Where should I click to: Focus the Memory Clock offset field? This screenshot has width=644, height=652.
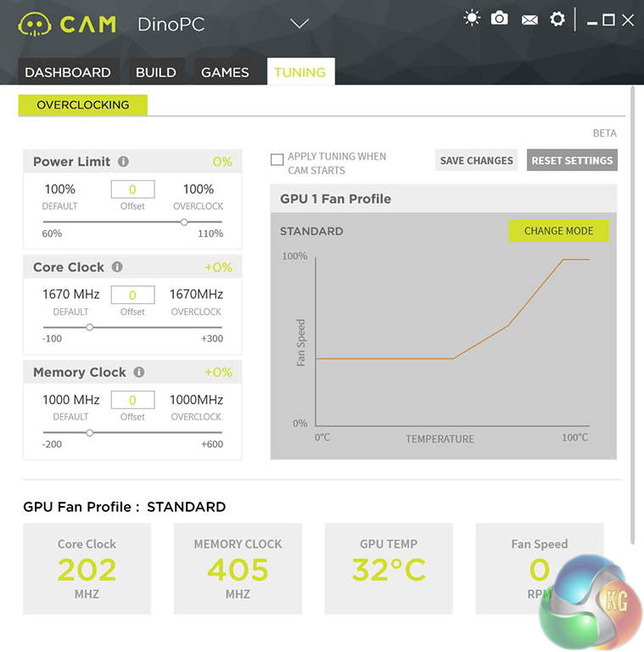132,400
